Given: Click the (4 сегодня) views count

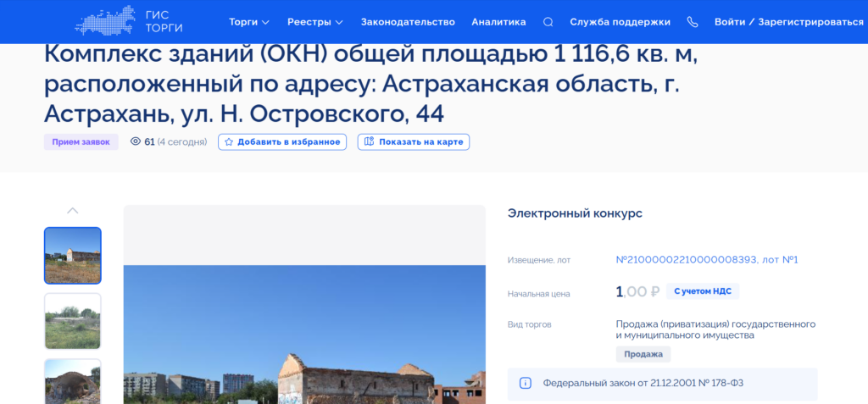Looking at the screenshot, I should (182, 141).
